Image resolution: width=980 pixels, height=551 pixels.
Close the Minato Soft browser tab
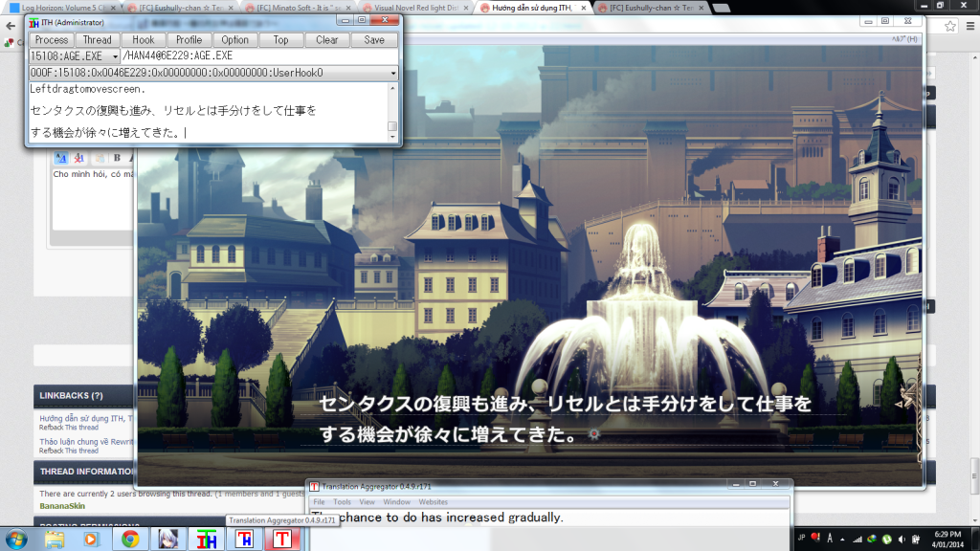coord(348,8)
